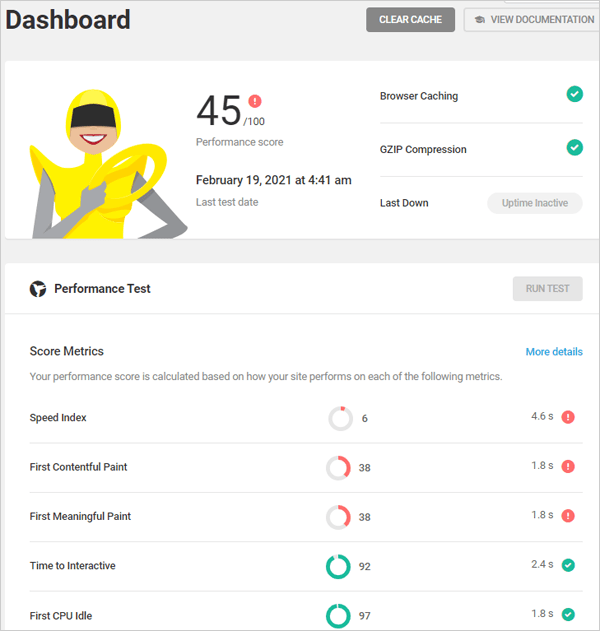Select the Speed Index metric label
600x631 pixels.
[x=58, y=418]
